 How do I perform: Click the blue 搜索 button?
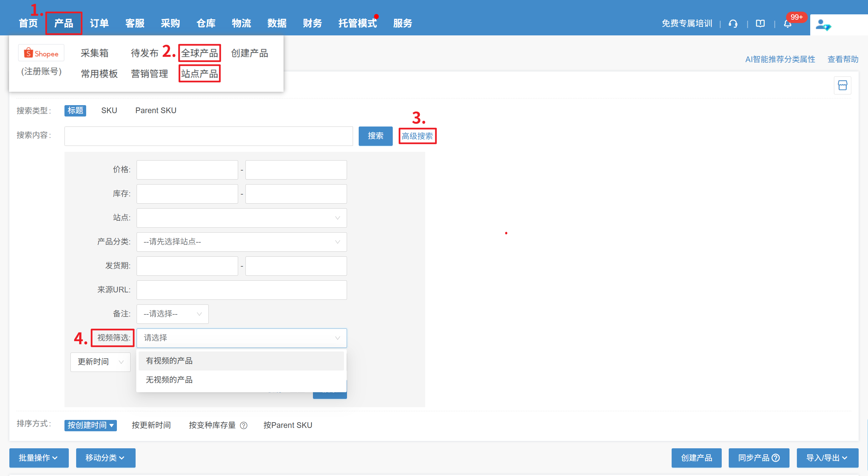[x=375, y=136]
